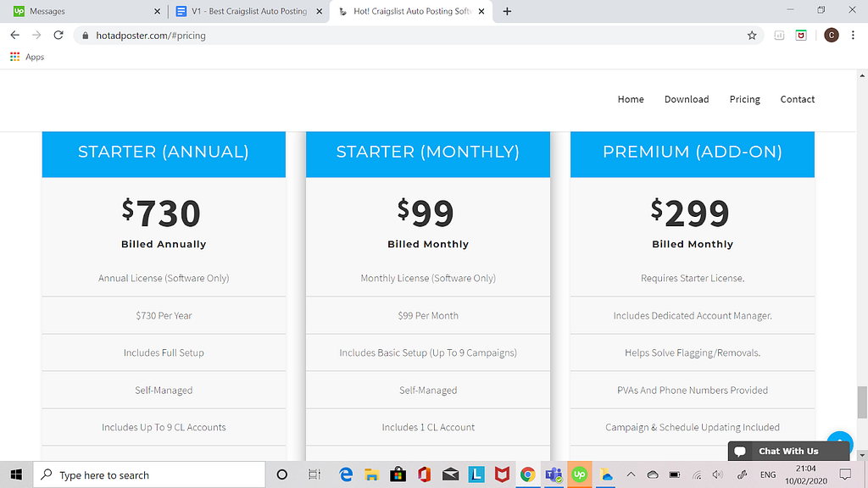This screenshot has height=488, width=868.
Task: Click the Starter (Monthly) plan header
Action: [x=428, y=152]
